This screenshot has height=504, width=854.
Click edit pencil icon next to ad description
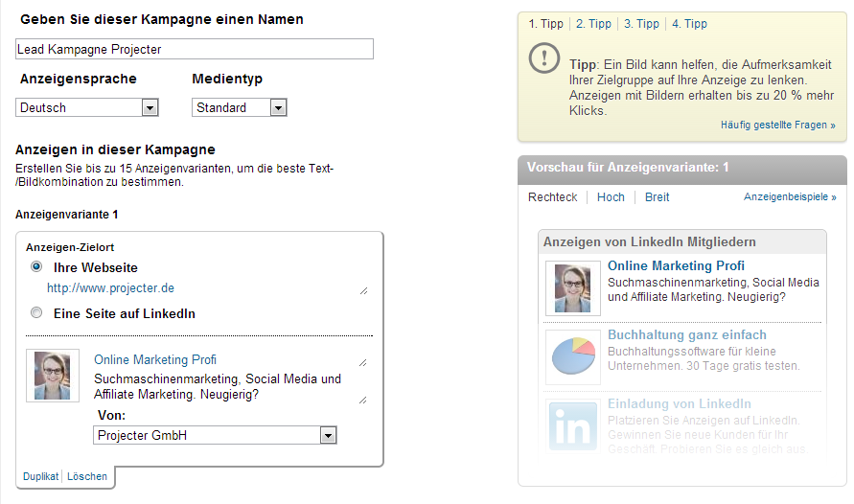363,401
